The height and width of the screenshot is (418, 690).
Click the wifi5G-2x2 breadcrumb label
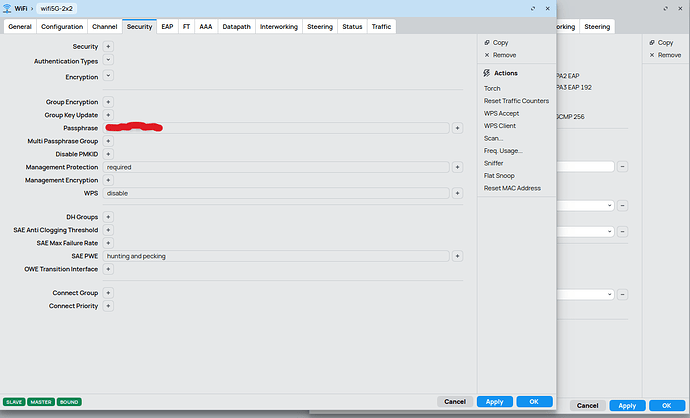point(56,8)
